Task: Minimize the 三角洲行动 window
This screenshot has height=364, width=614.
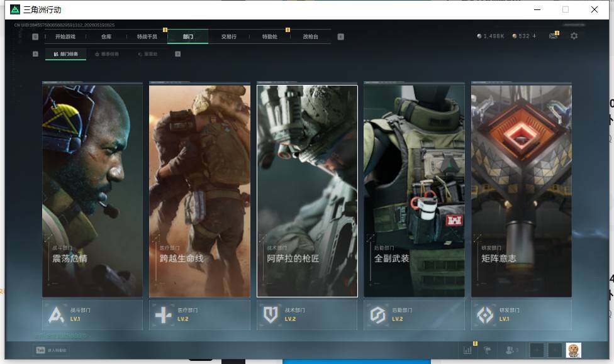Action: tap(537, 9)
